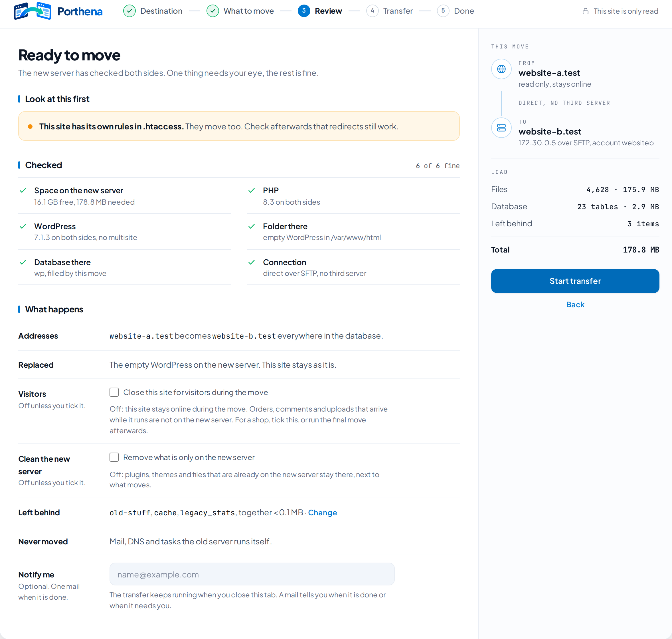Click the server icon for website-b.test
This screenshot has height=639, width=672.
click(501, 128)
